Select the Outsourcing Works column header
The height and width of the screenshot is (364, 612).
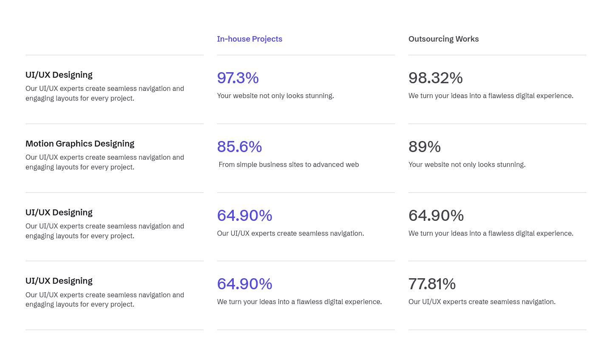coord(443,39)
